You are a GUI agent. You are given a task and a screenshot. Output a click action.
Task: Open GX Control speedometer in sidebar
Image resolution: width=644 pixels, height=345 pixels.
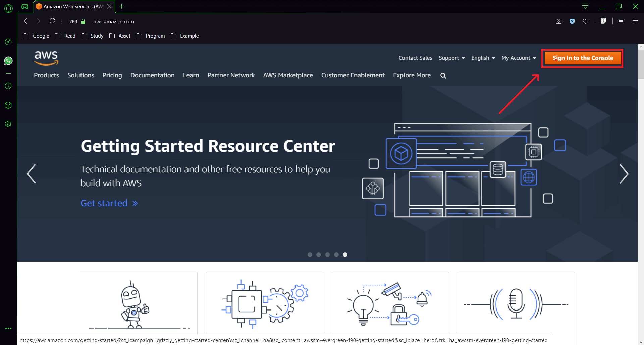8,42
